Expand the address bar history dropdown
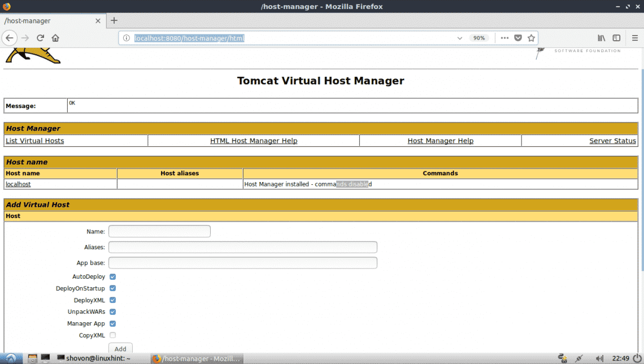Viewport: 644px width, 364px height. [460, 38]
